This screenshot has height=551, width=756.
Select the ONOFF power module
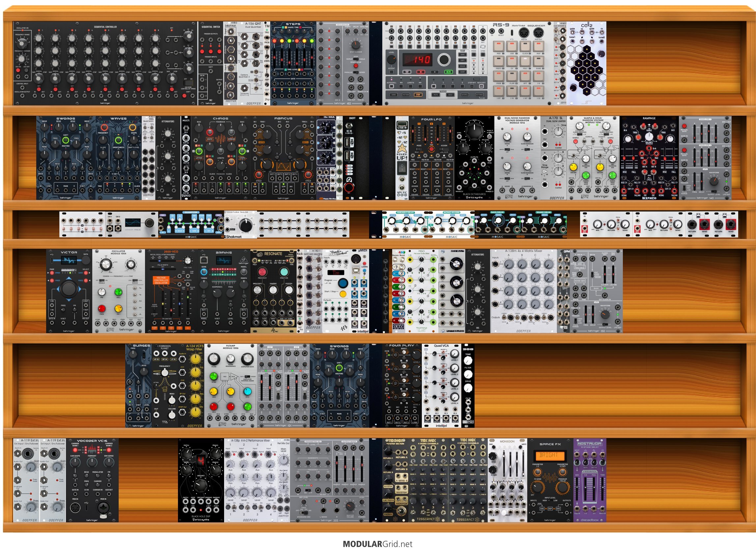coord(356,158)
